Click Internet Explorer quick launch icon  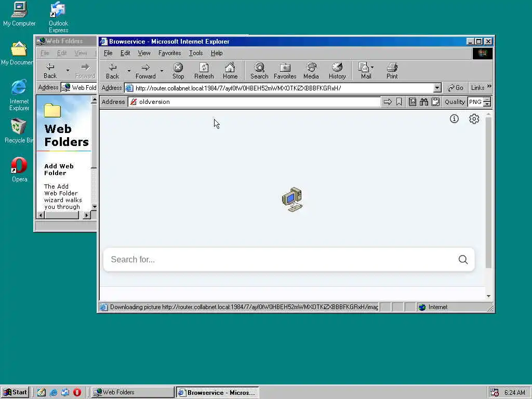coord(54,392)
